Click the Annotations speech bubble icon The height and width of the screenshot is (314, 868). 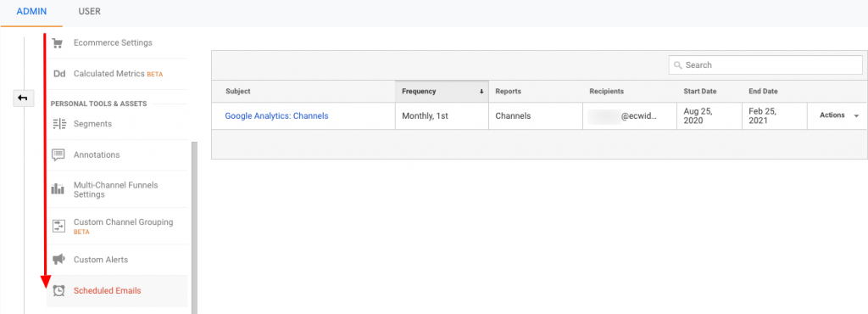[58, 155]
